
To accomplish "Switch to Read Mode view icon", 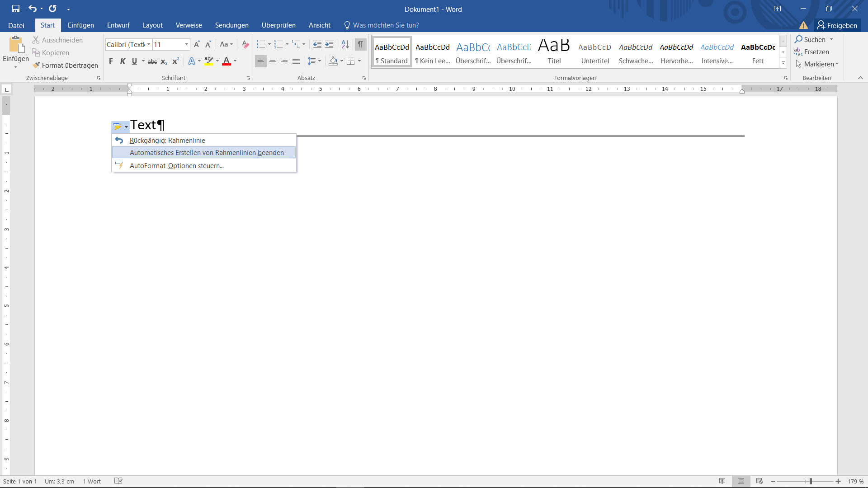I will (722, 481).
